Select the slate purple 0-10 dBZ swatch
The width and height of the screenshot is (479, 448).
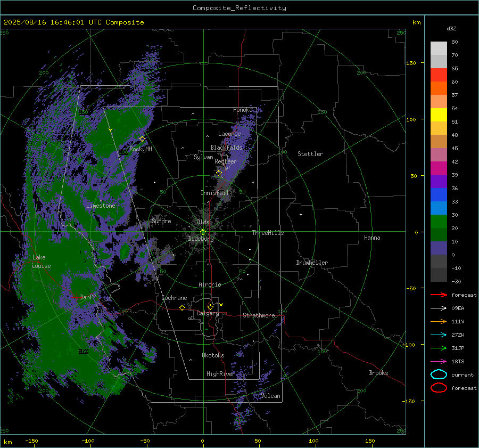click(439, 248)
